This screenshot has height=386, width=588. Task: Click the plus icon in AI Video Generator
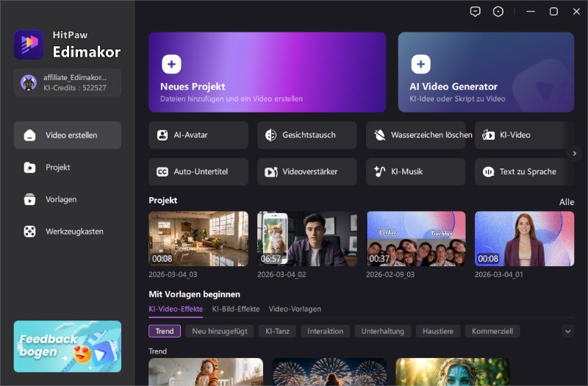click(x=420, y=64)
